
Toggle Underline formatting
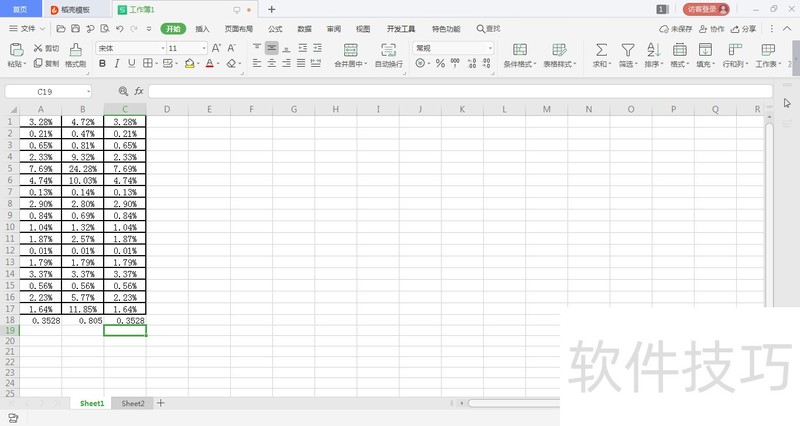(x=132, y=63)
